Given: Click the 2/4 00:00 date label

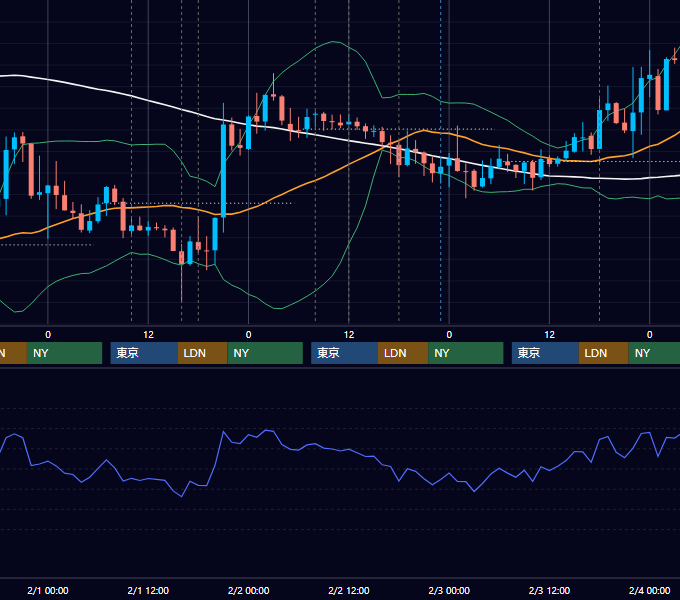Looking at the screenshot, I should point(649,590).
